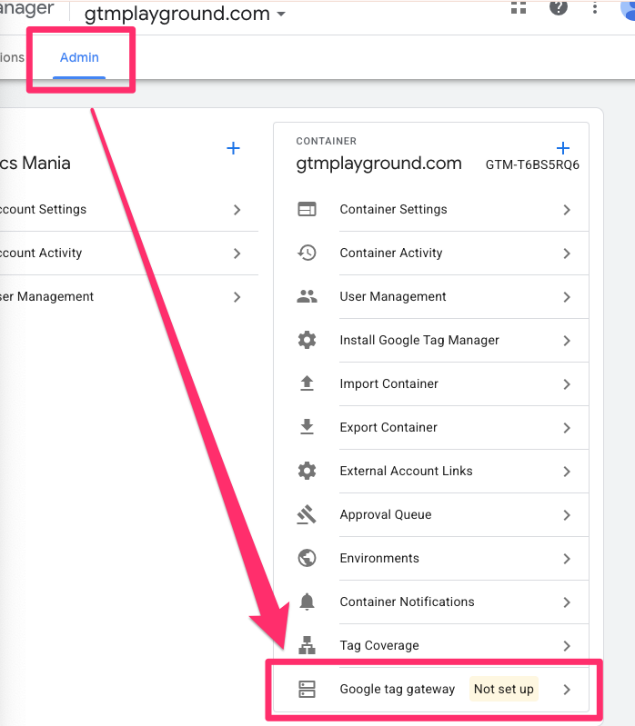635x726 pixels.
Task: Click the Approval Queue gavel icon
Action: (307, 514)
